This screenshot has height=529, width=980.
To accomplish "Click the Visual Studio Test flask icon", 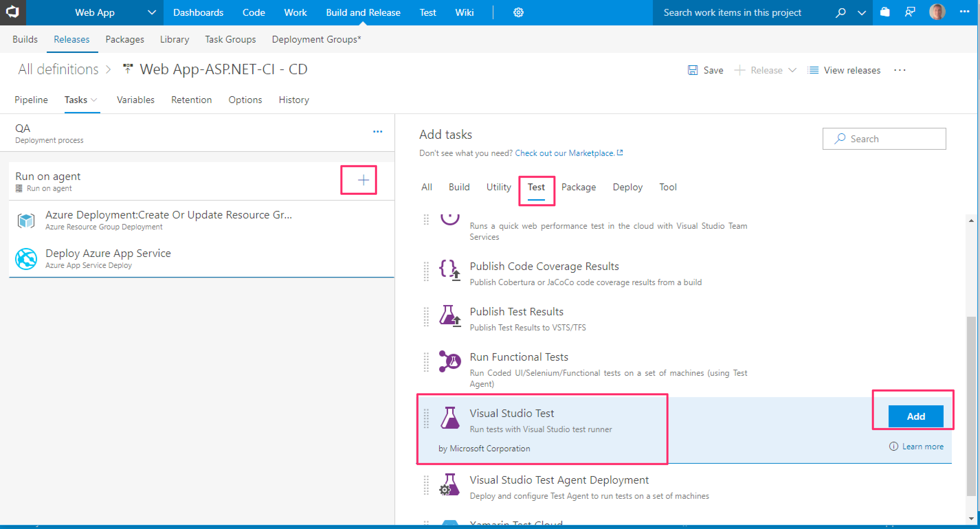I will point(450,418).
